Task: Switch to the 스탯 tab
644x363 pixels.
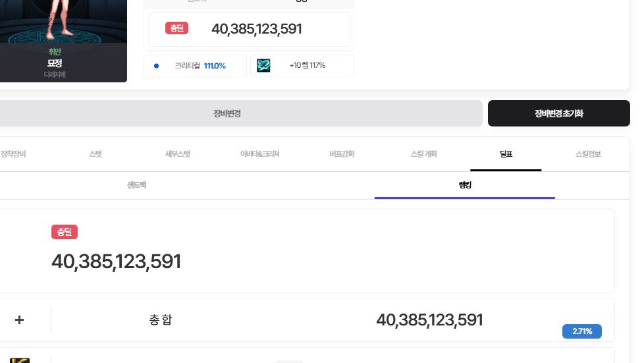Action: [95, 154]
